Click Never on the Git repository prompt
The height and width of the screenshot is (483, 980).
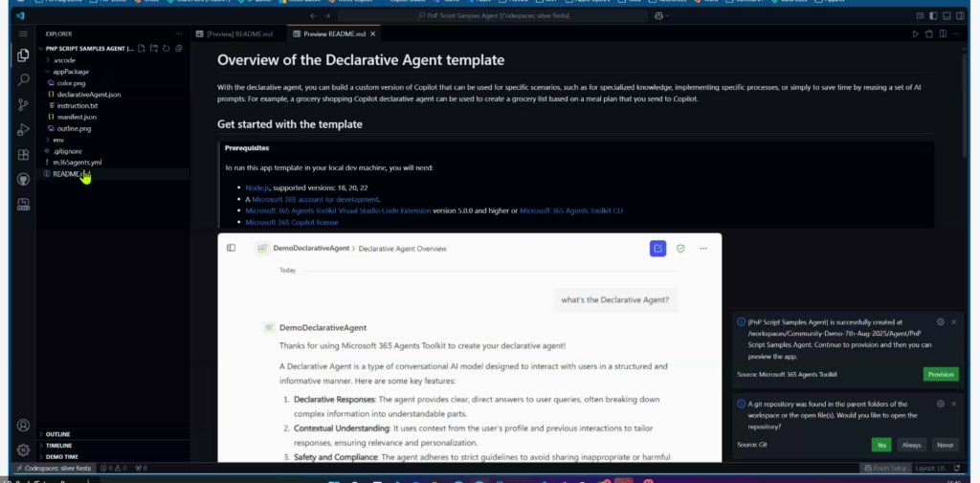click(945, 445)
